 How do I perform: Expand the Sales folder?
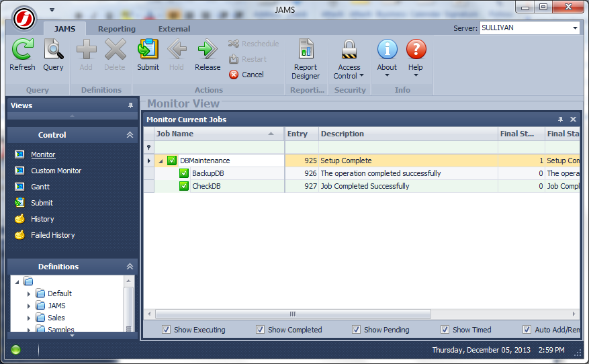29,318
